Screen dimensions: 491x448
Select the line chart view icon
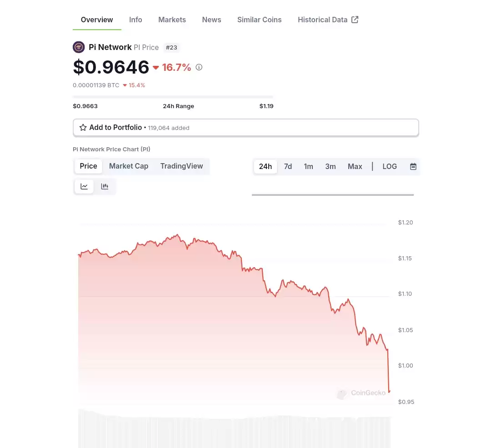84,186
